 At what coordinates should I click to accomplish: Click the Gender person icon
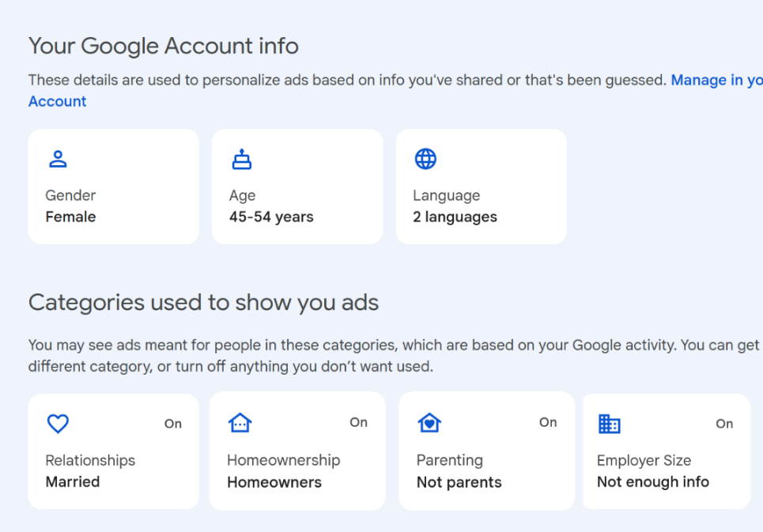click(58, 159)
